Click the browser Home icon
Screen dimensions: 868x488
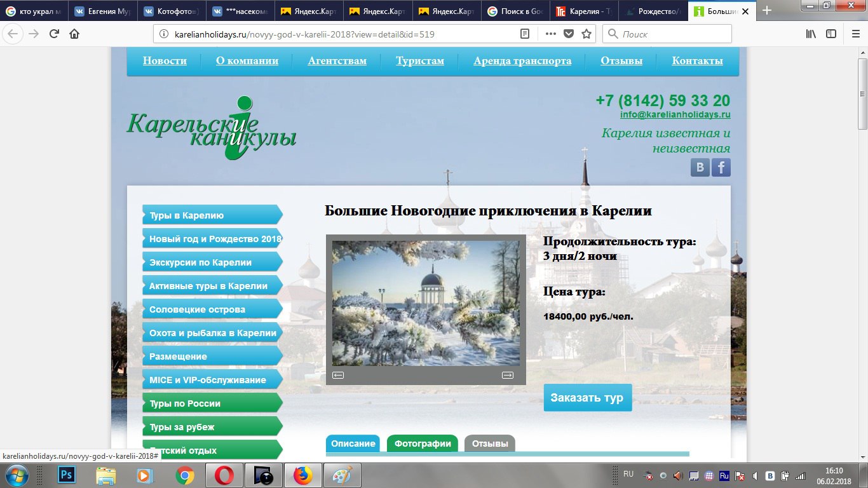[x=74, y=34]
